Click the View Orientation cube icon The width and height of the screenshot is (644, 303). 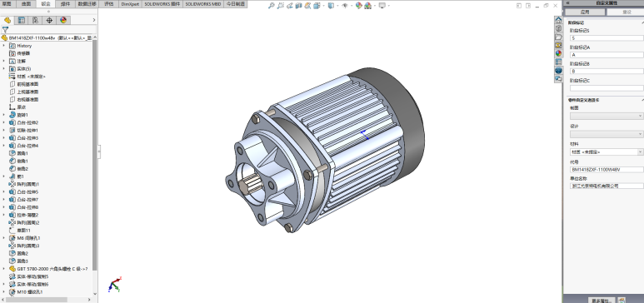(317, 6)
